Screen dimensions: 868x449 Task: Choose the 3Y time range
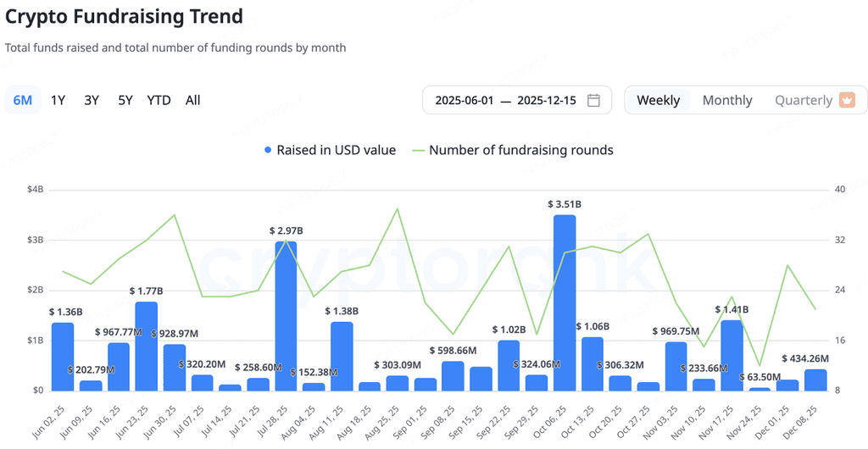click(x=92, y=100)
